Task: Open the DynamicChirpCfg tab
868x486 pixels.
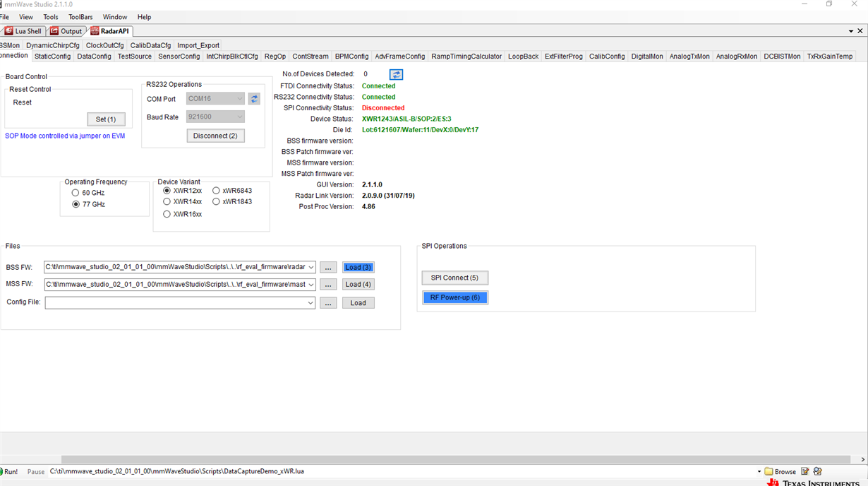Action: tap(53, 45)
